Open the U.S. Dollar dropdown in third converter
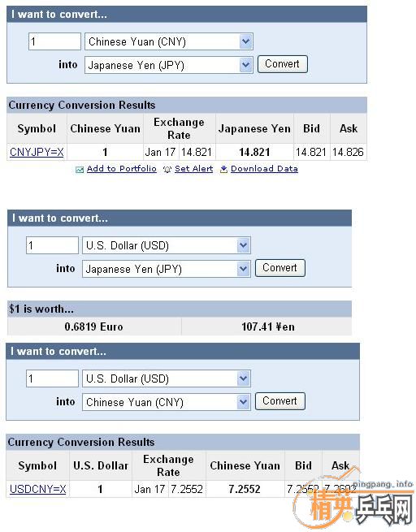 click(x=167, y=378)
